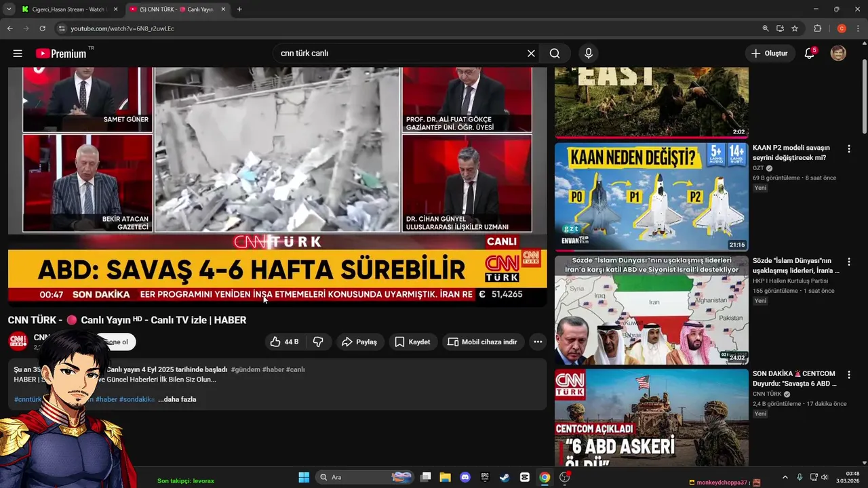Close the Cigerci_Hasan Stream tab
Screen dimensions: 868x488
[x=114, y=9]
